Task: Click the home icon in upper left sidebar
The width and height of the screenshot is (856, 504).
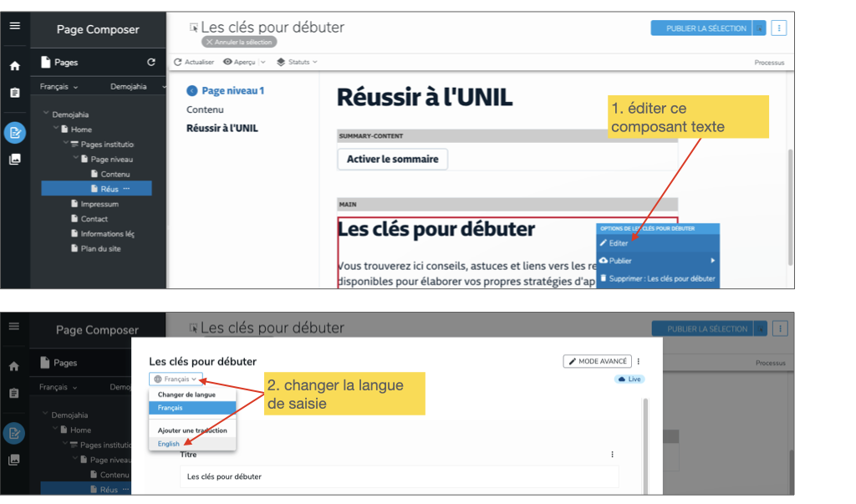Action: tap(14, 66)
